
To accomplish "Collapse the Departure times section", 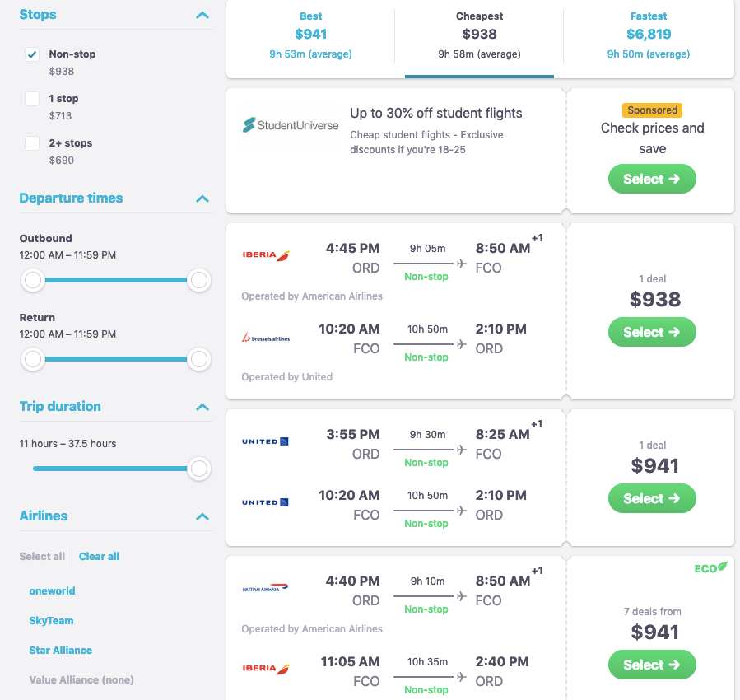I will [202, 198].
